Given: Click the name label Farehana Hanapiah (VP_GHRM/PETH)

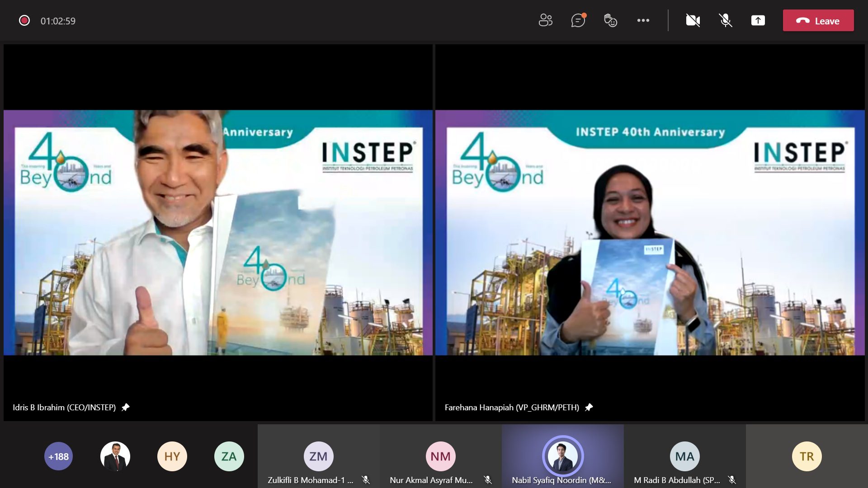Looking at the screenshot, I should click(512, 407).
